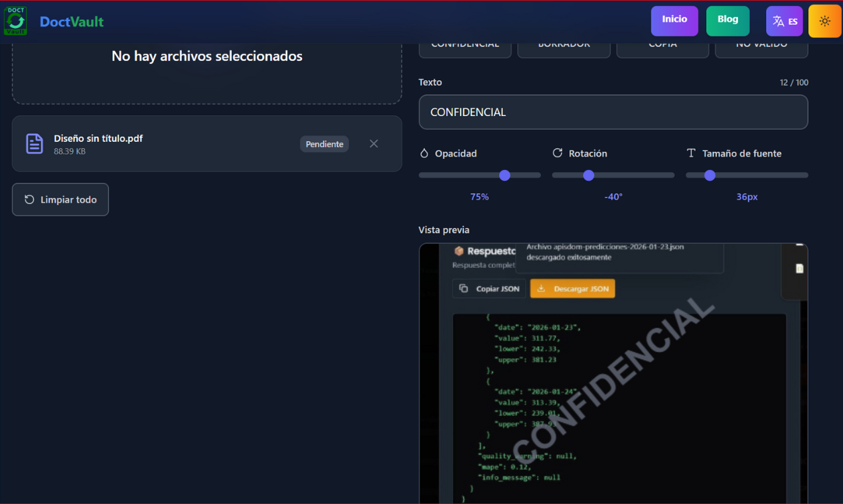
Task: Click the translate icon on the ES button
Action: [x=778, y=21]
